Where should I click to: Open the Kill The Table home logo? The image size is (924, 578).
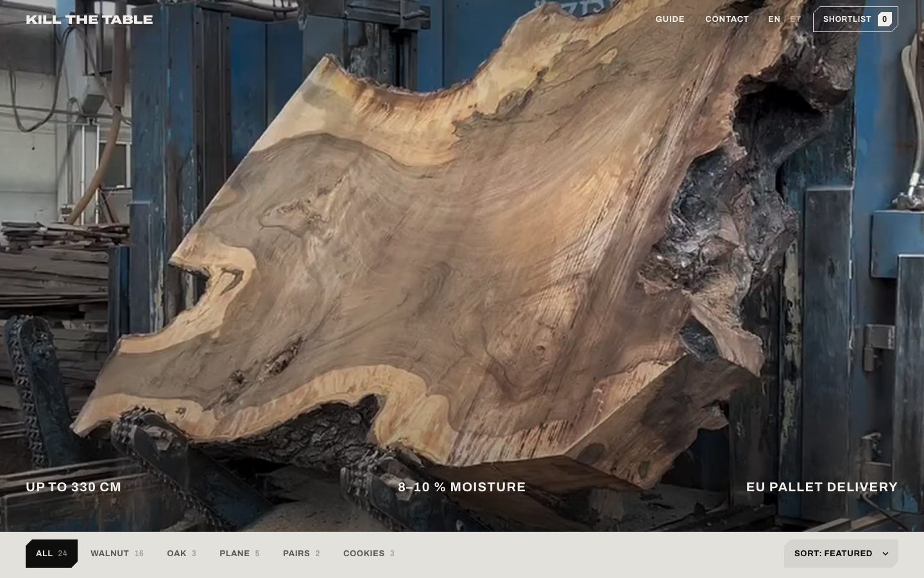pyautogui.click(x=89, y=19)
